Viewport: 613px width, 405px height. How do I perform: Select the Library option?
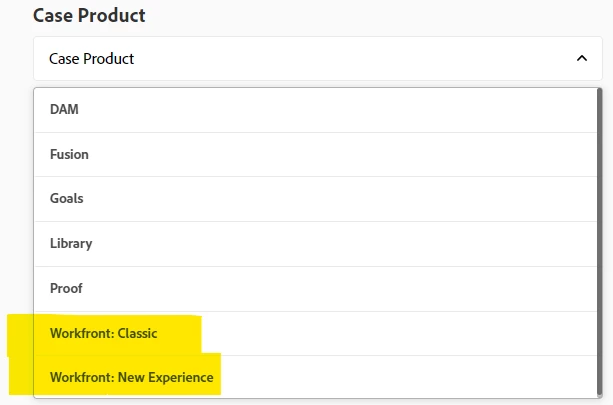pyautogui.click(x=316, y=244)
